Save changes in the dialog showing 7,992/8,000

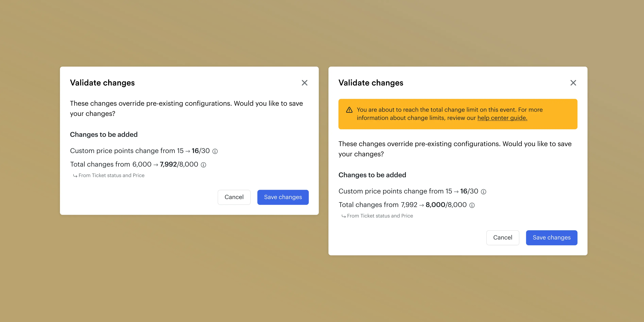coord(283,197)
